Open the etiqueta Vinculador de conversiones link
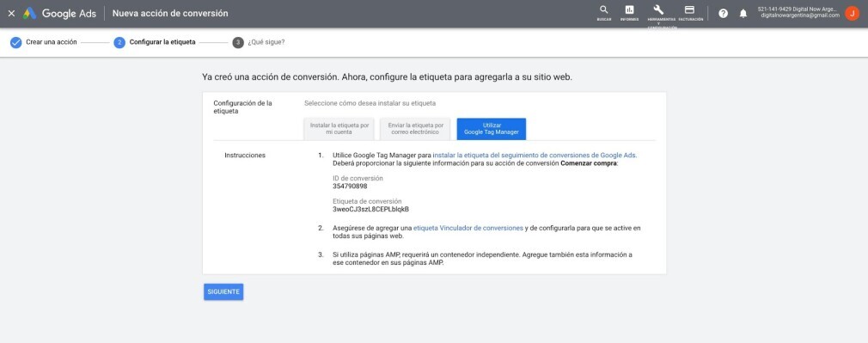The width and height of the screenshot is (868, 343). (468, 228)
